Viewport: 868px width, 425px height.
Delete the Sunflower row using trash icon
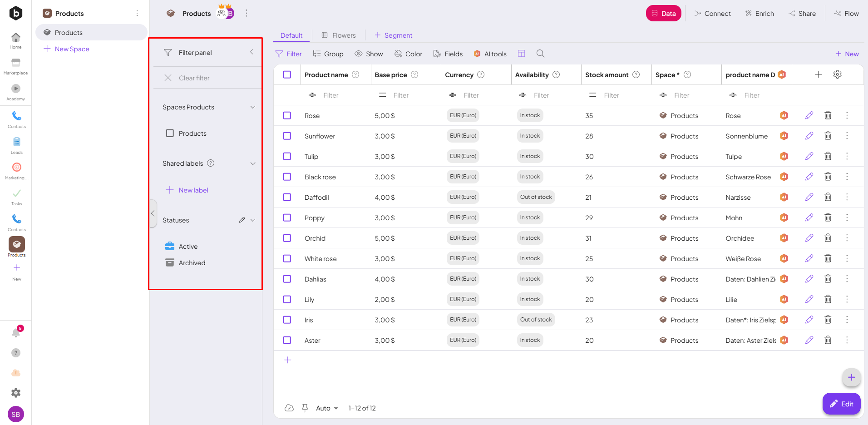pos(828,136)
